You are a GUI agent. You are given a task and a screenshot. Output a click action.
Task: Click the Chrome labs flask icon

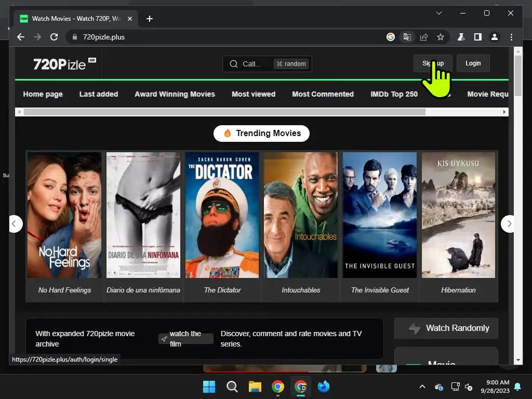click(461, 37)
